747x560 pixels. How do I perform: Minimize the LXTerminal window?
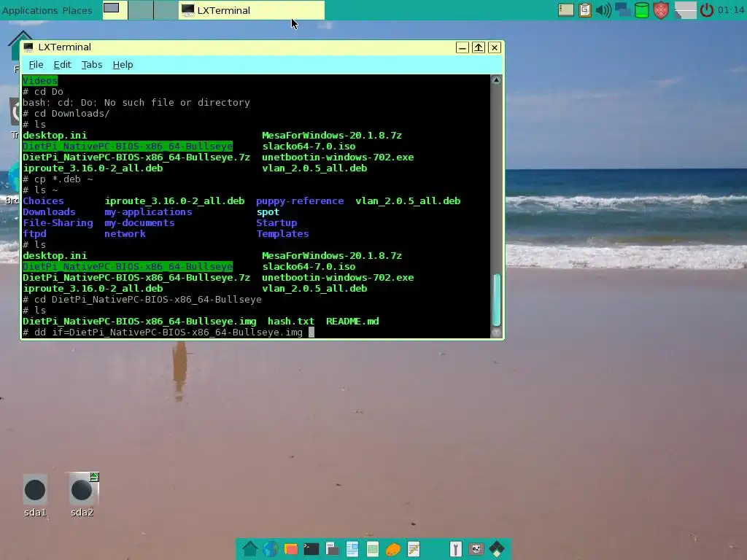tap(462, 47)
